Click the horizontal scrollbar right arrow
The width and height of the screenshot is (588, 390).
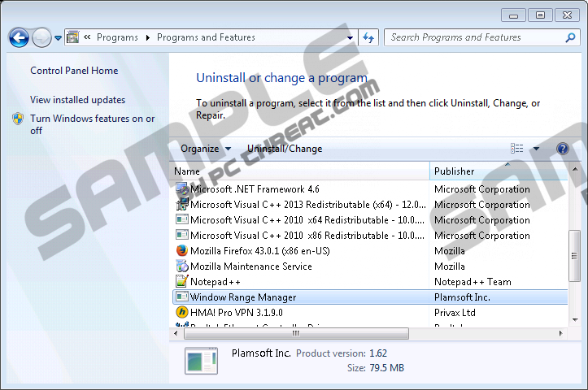[560, 333]
